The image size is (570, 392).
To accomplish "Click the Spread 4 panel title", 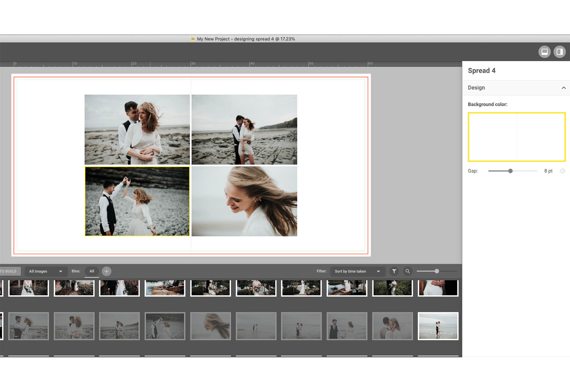I will [x=482, y=71].
